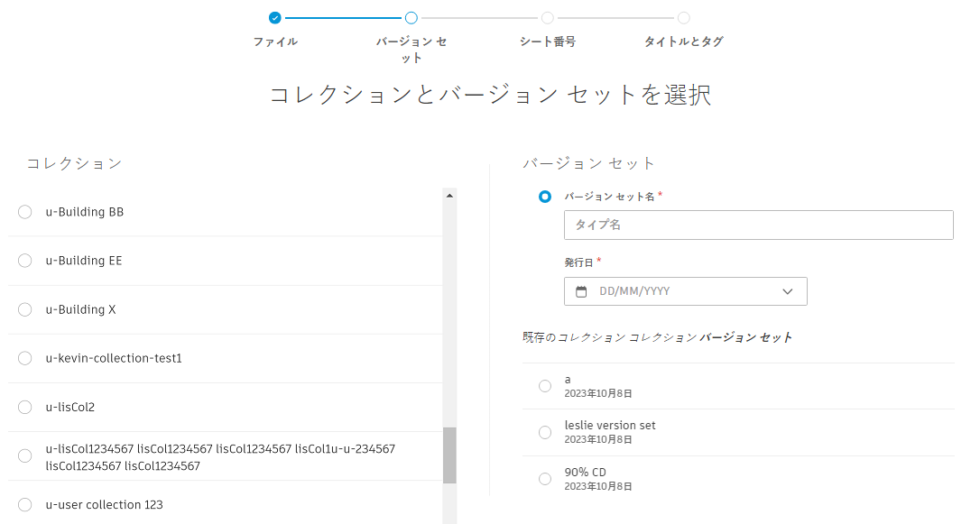This screenshot has width=980, height=524.
Task: Select the u-Building X collection
Action: (25, 309)
